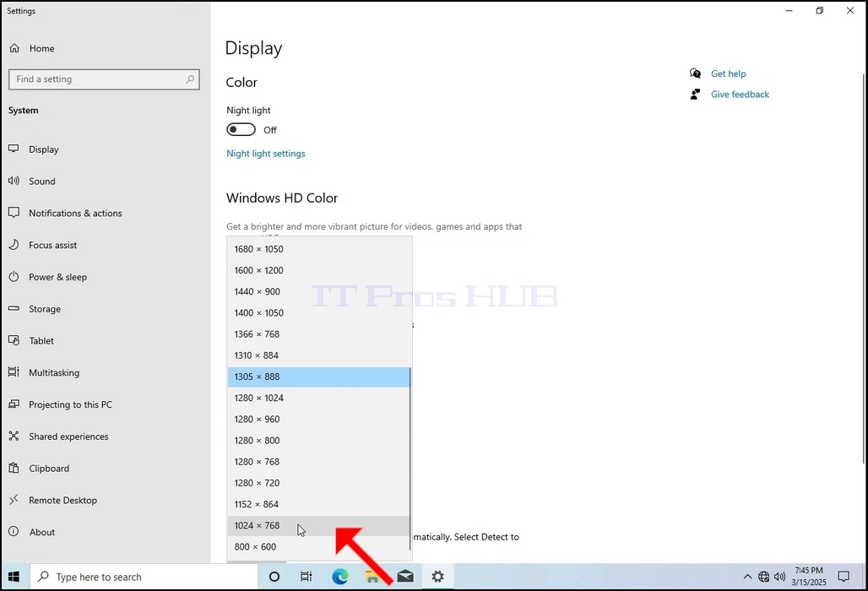Screen dimensions: 868x591
Task: Toggle the Night light switch
Action: (241, 129)
